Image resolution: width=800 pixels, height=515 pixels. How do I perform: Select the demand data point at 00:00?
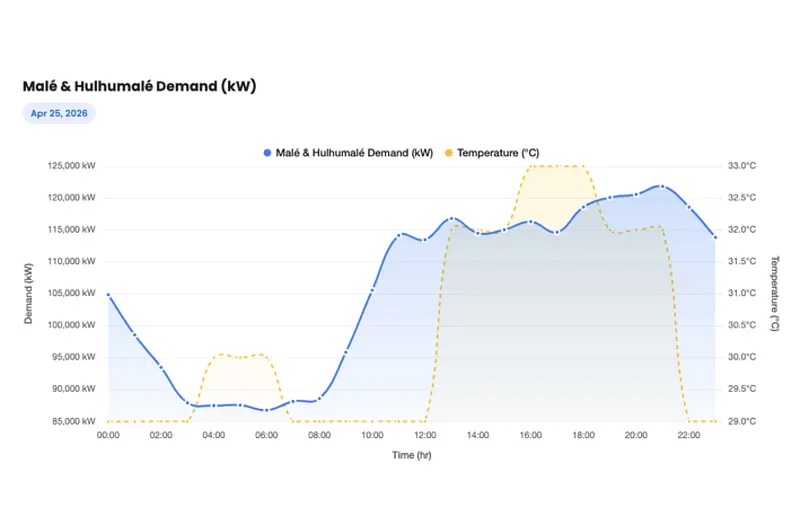point(108,295)
